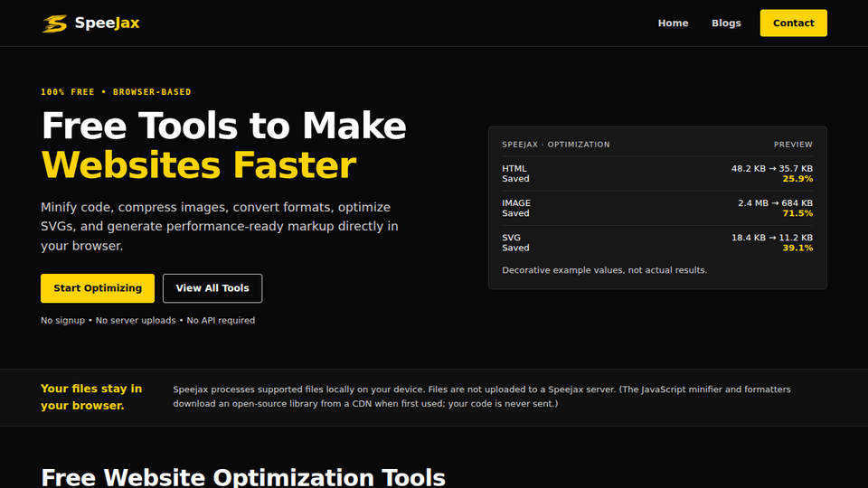Click the 39.1% savings value

[797, 248]
